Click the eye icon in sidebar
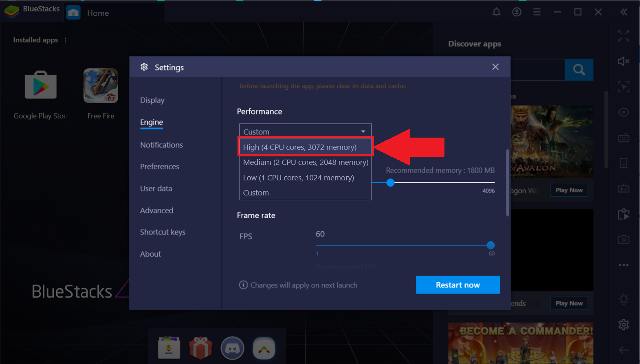640x364 pixels. (624, 112)
